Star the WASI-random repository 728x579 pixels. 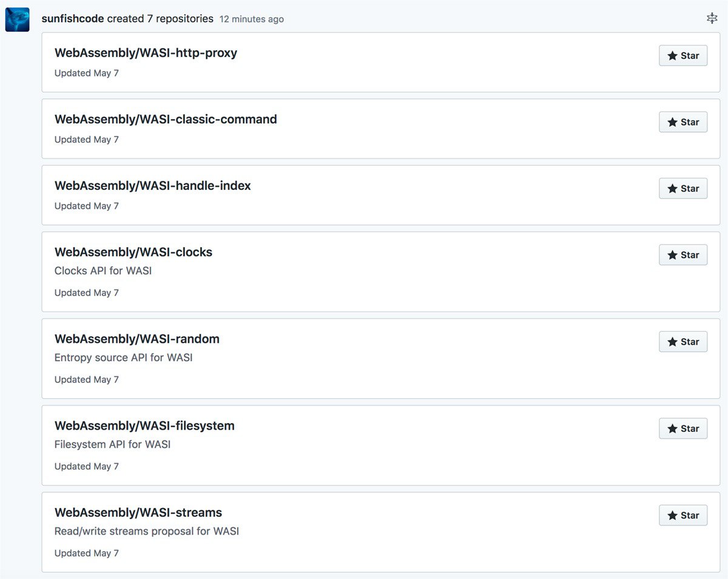pyautogui.click(x=683, y=342)
